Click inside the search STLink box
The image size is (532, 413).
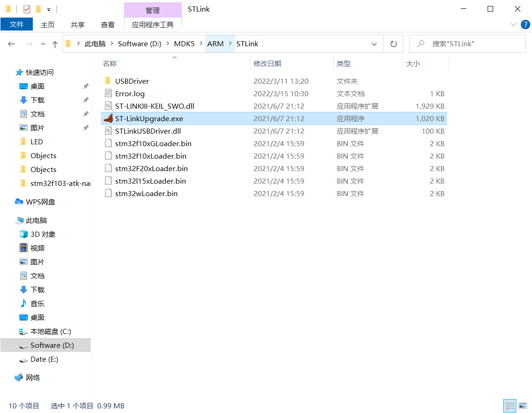[x=467, y=43]
